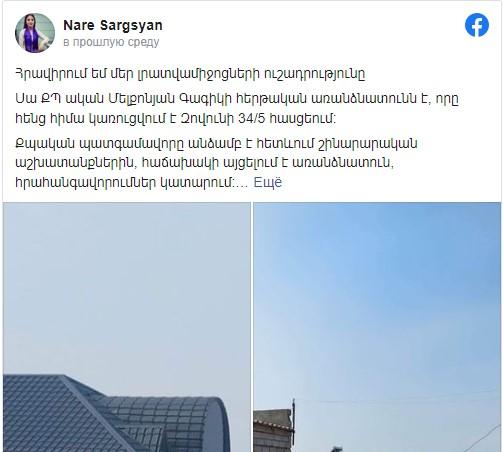
Task: Click the pole beside building in right photo
Action: 294,423
